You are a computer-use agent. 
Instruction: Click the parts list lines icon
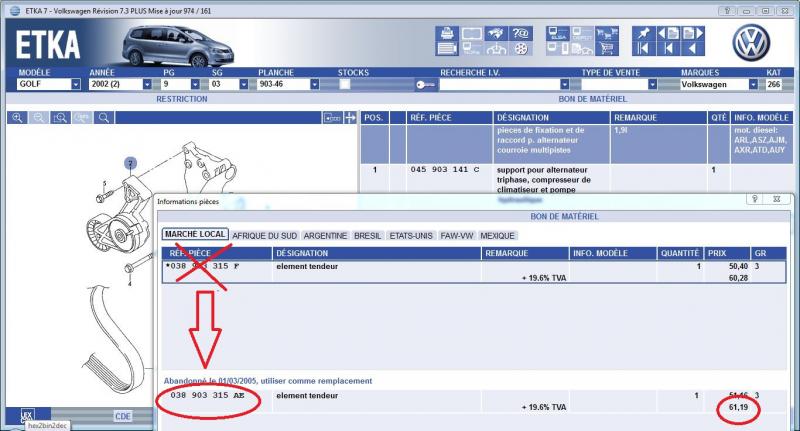coord(447,49)
